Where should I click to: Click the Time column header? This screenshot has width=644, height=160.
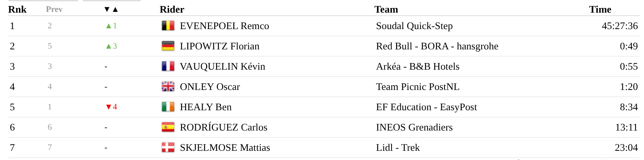point(600,9)
